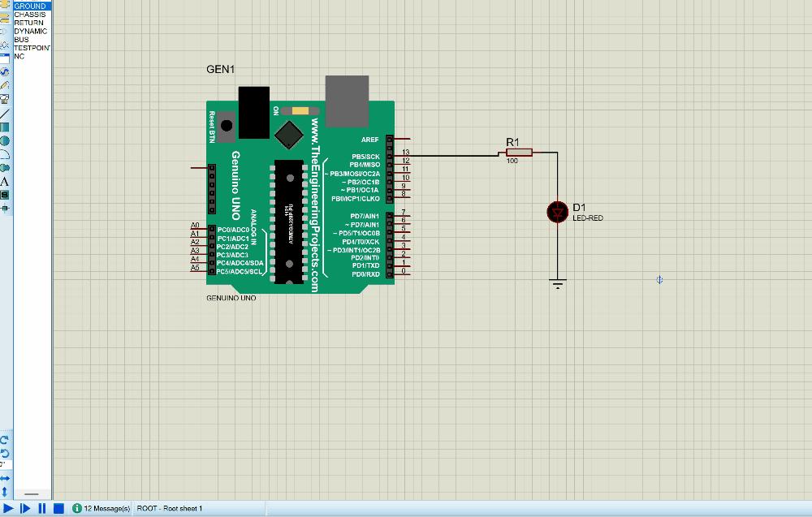
Task: Click the terminals list horizontal scrollbar
Action: [x=32, y=493]
